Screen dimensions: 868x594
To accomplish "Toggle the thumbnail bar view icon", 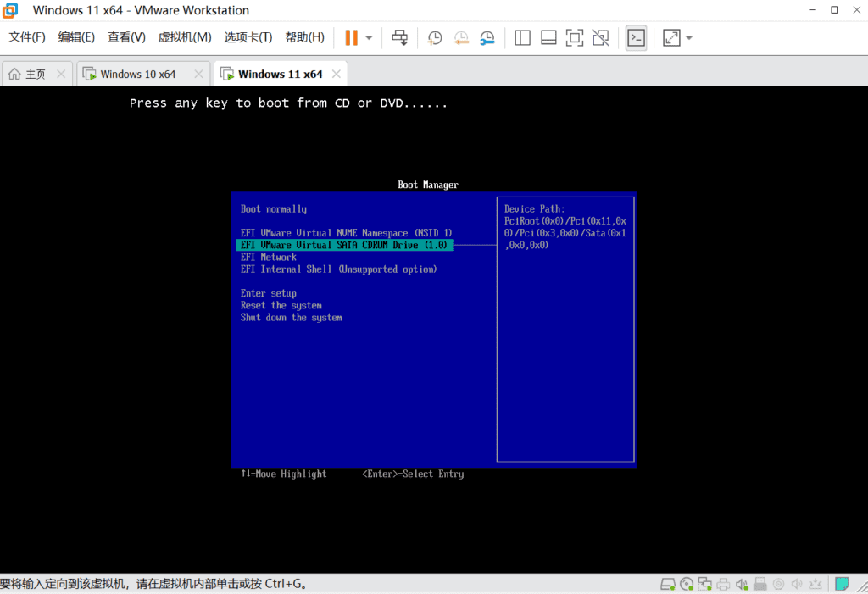I will tap(548, 37).
